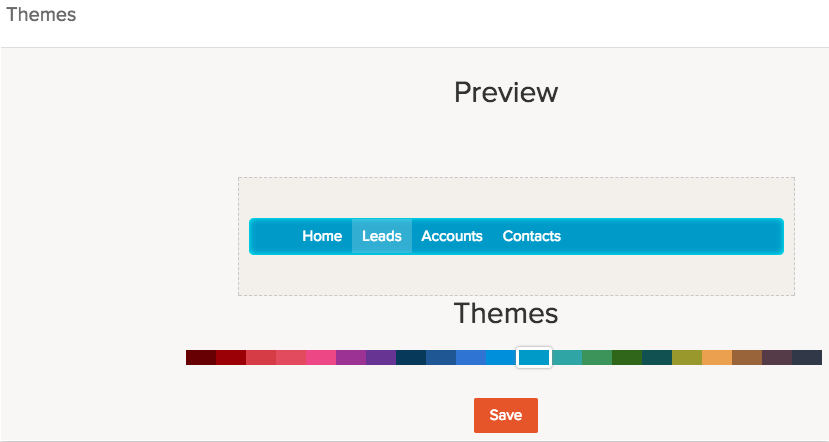Apply the dark slate theme swatch
Image resolution: width=829 pixels, height=442 pixels.
pos(807,357)
